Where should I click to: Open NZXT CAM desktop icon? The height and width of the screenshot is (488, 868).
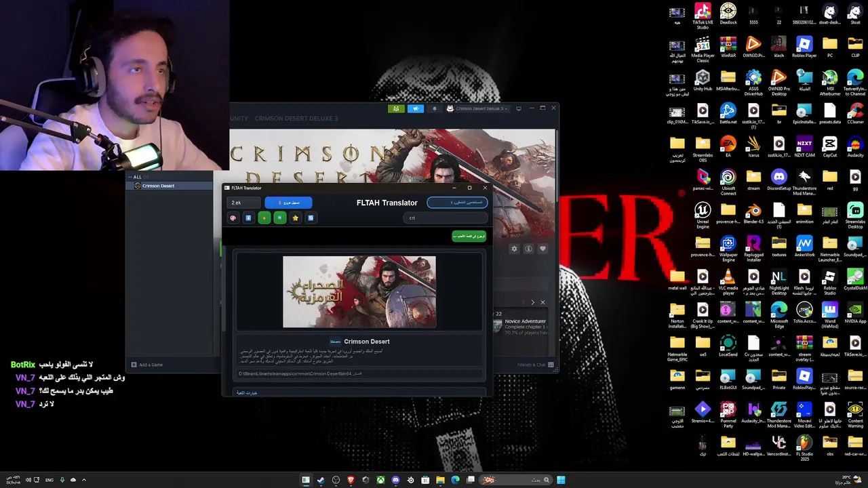pos(804,147)
